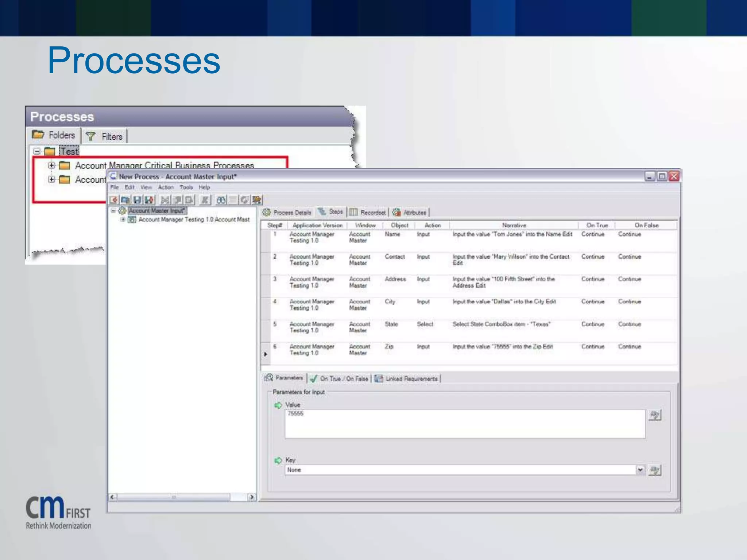Viewport: 747px width, 560px height.
Task: Expand Account Manager Critical Business Processes folder
Action: pyautogui.click(x=51, y=165)
